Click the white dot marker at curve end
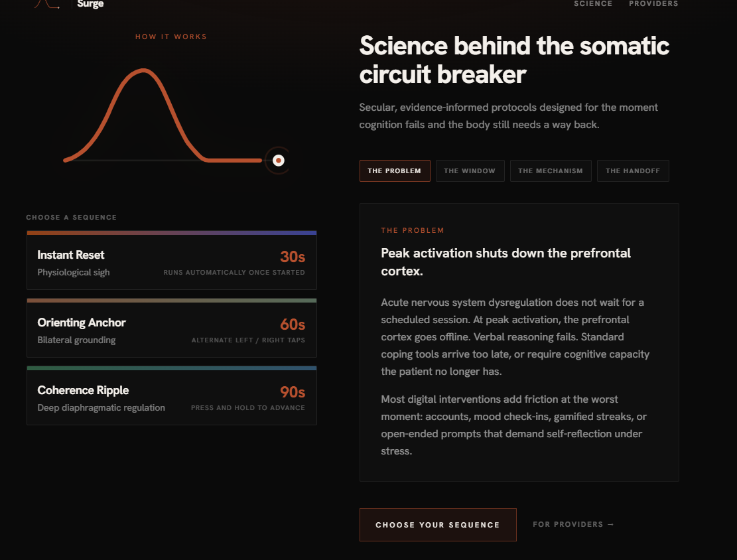Screen dimensions: 737x560 click(278, 161)
